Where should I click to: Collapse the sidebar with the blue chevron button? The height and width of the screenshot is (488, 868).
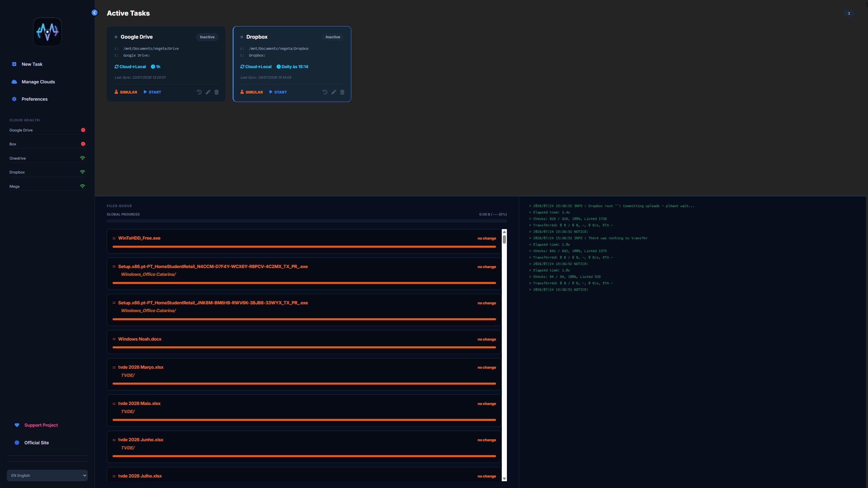[x=95, y=13]
